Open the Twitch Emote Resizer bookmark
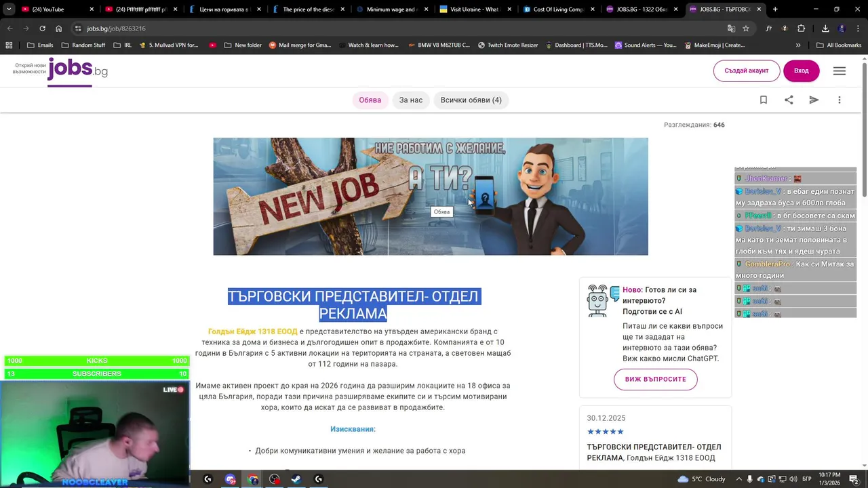 [508, 45]
